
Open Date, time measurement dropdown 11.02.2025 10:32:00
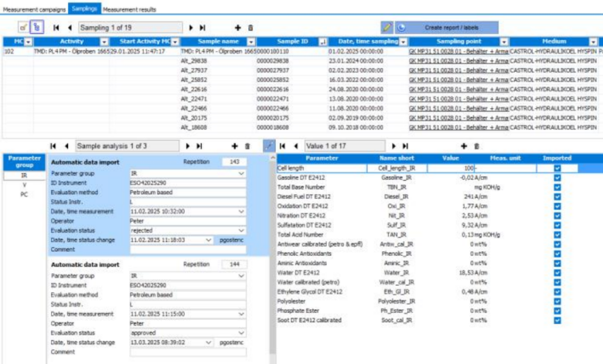[241, 212]
